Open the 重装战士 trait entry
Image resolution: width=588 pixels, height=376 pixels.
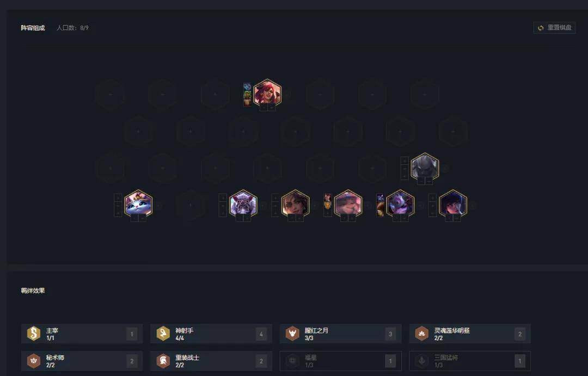click(x=211, y=361)
